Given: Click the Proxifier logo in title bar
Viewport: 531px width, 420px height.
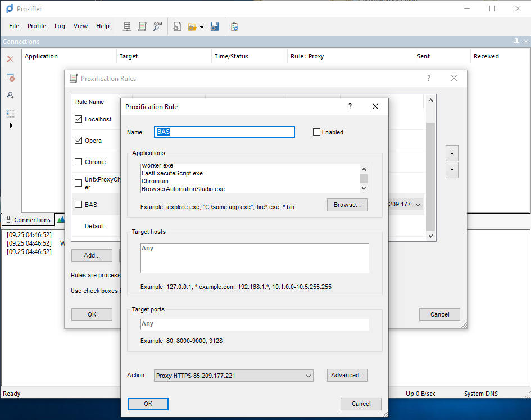Looking at the screenshot, I should click(x=10, y=8).
